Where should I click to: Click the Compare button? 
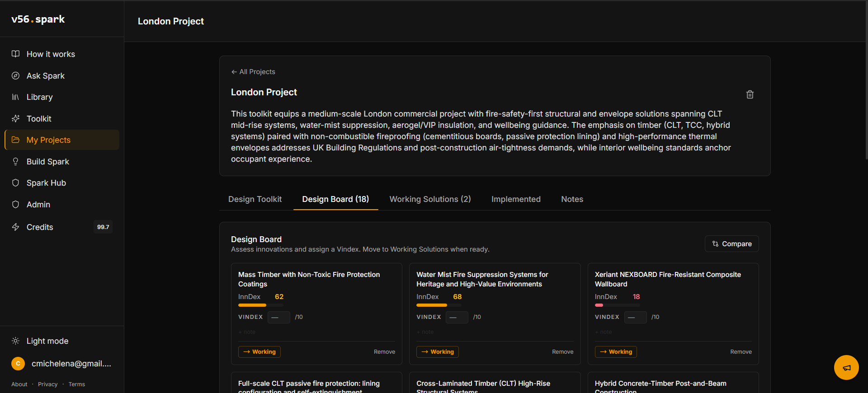click(x=732, y=244)
